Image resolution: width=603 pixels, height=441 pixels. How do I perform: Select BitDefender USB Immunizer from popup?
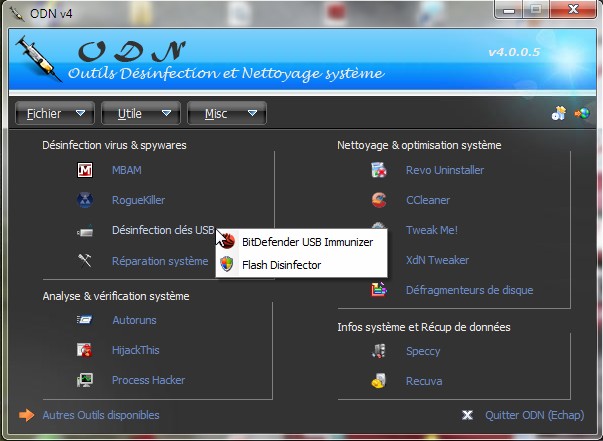[x=302, y=242]
